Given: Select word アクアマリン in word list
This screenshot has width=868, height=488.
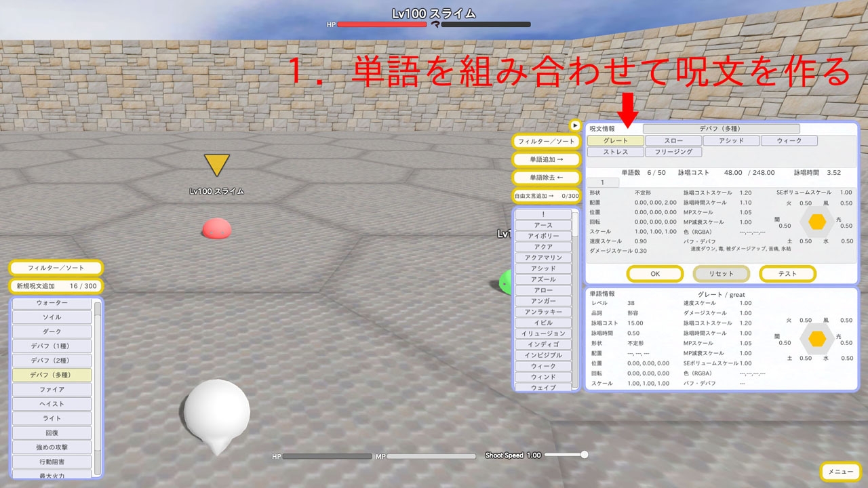Looking at the screenshot, I should [x=543, y=258].
